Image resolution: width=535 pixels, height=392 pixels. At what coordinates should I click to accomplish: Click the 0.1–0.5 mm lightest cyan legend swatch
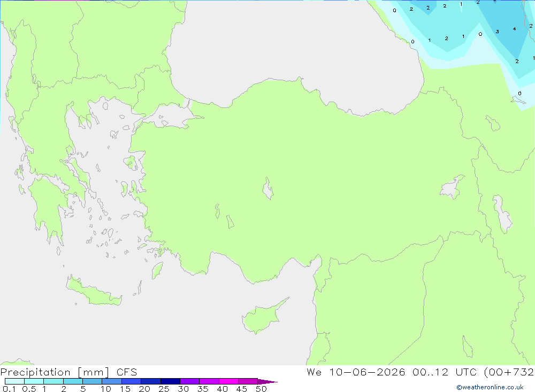point(14,381)
